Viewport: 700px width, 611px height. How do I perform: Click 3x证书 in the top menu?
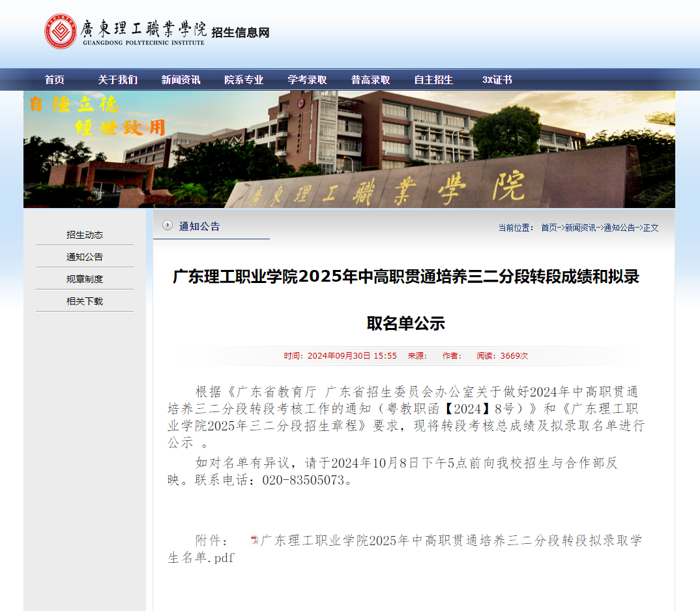click(x=497, y=80)
